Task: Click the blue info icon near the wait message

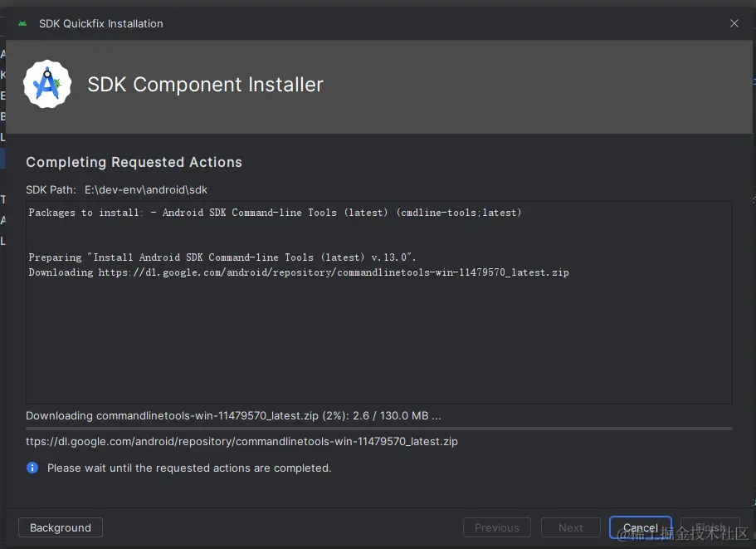Action: tap(32, 468)
